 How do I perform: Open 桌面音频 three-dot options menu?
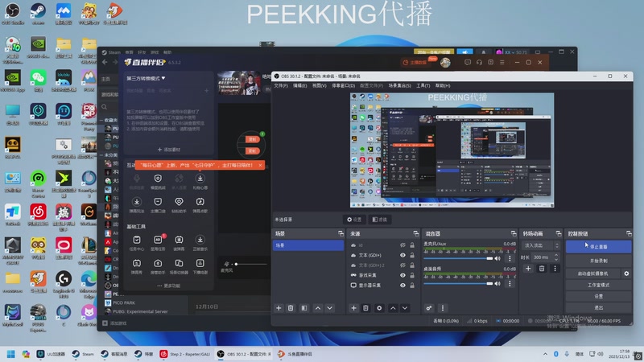pos(510,284)
